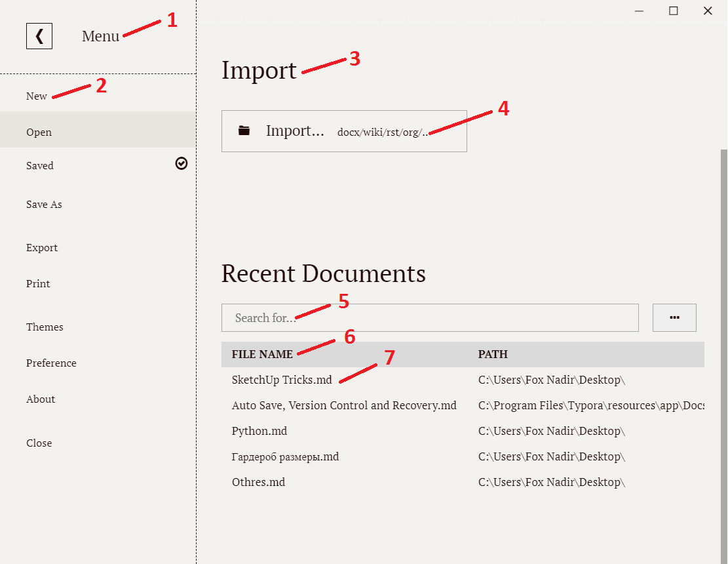Image resolution: width=728 pixels, height=564 pixels.
Task: Click the Import... button
Action: [x=295, y=131]
